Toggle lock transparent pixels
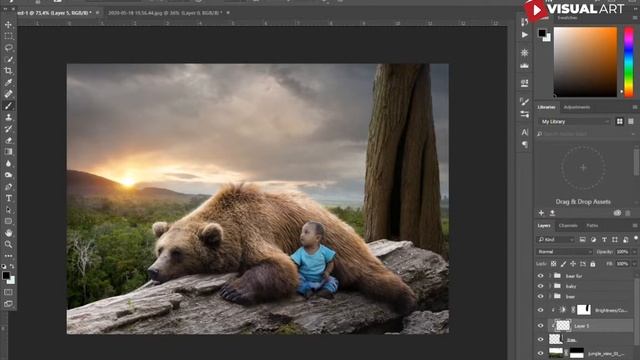This screenshot has width=640, height=360. (553, 264)
